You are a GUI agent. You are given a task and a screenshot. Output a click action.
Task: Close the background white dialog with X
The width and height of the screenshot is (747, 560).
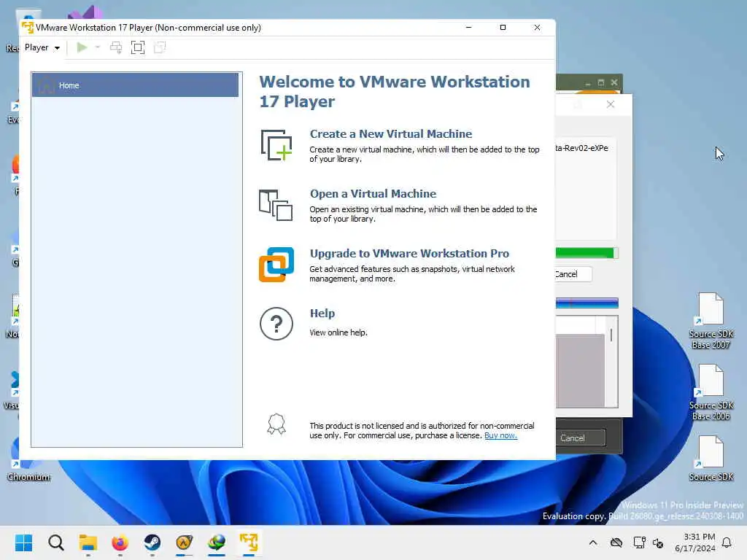(x=611, y=104)
